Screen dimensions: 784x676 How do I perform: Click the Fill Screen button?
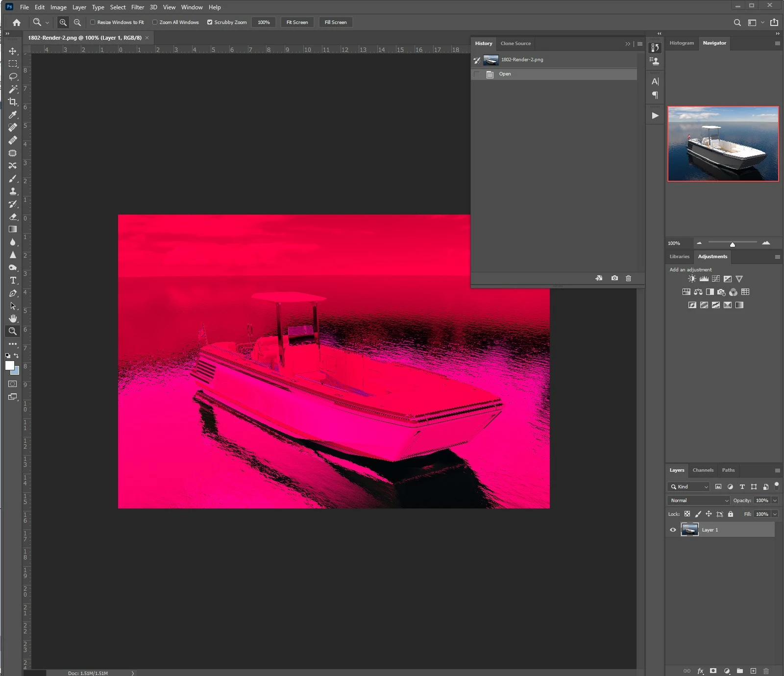(x=336, y=22)
